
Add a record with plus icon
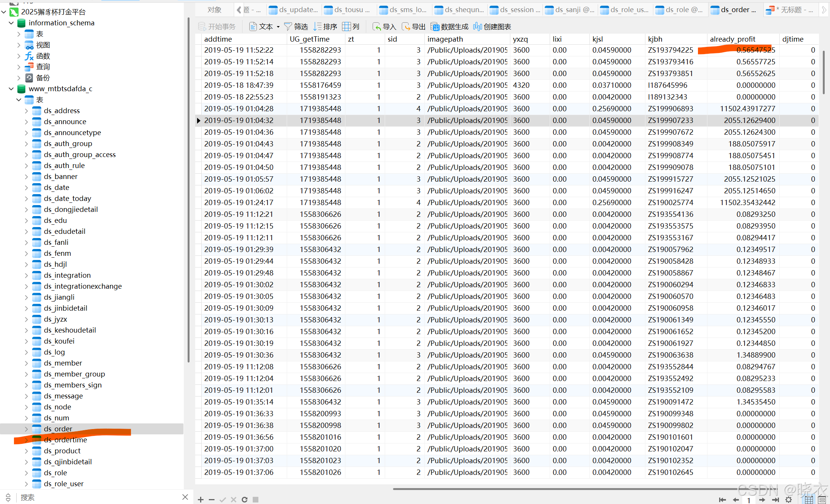coord(201,499)
